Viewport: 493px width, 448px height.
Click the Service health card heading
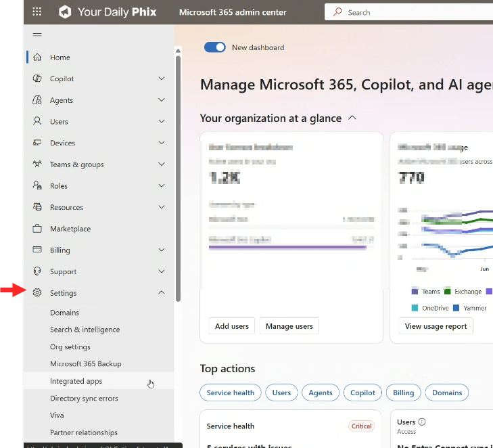point(231,426)
